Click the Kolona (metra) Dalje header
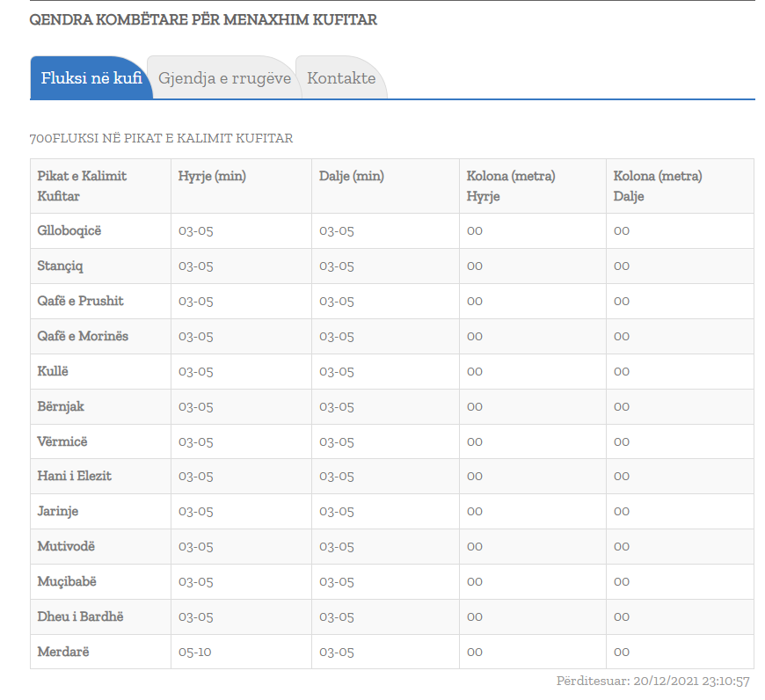 coord(680,186)
